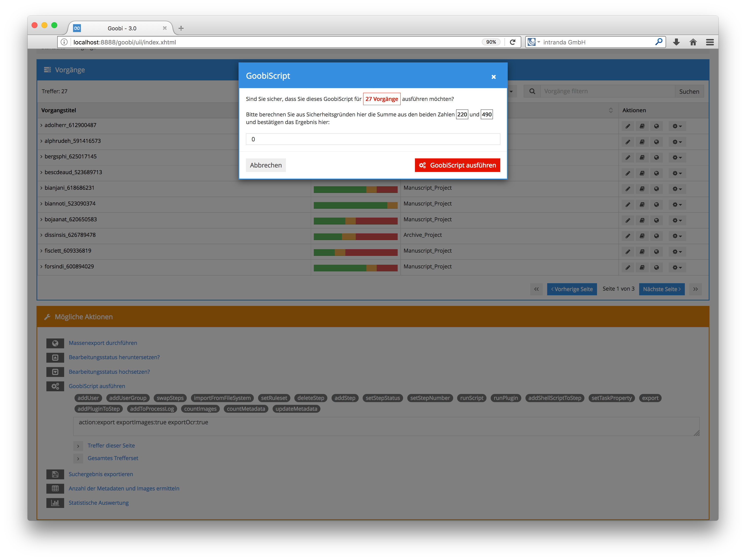746x560 pixels.
Task: Click the Vorherige Seite button
Action: point(572,289)
